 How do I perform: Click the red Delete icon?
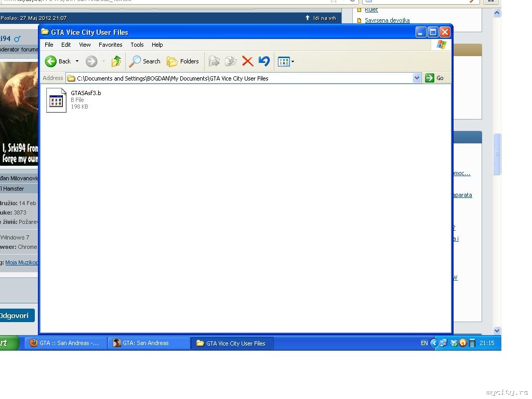[248, 61]
